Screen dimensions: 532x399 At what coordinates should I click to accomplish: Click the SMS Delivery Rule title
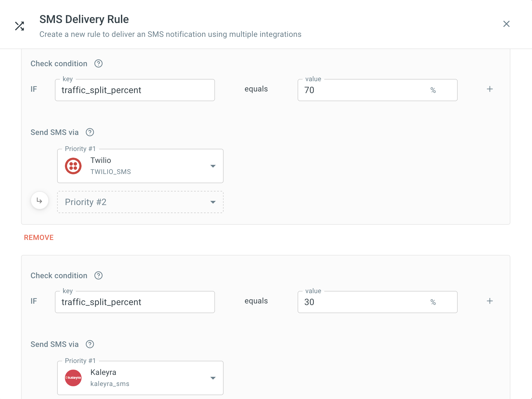[84, 19]
